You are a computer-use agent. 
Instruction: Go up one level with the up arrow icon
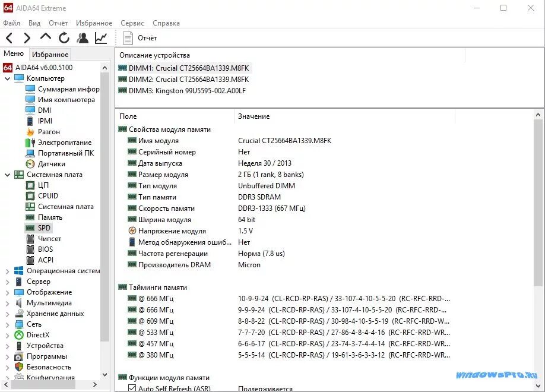coord(46,37)
